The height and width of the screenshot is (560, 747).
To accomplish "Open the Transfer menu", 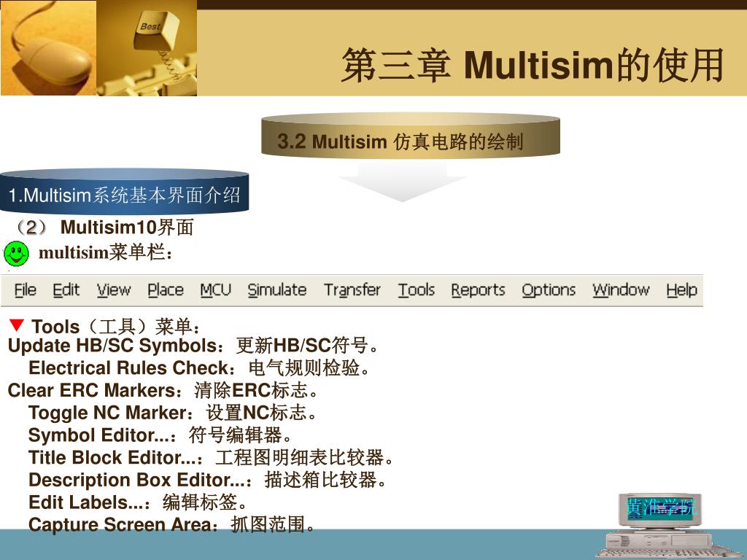I will (352, 289).
